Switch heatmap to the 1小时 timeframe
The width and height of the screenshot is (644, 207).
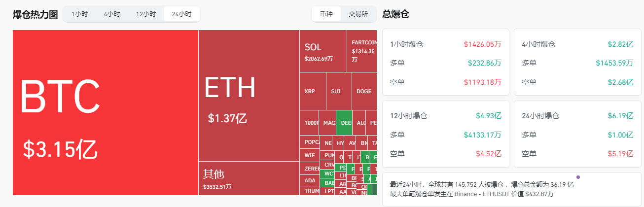click(x=80, y=14)
